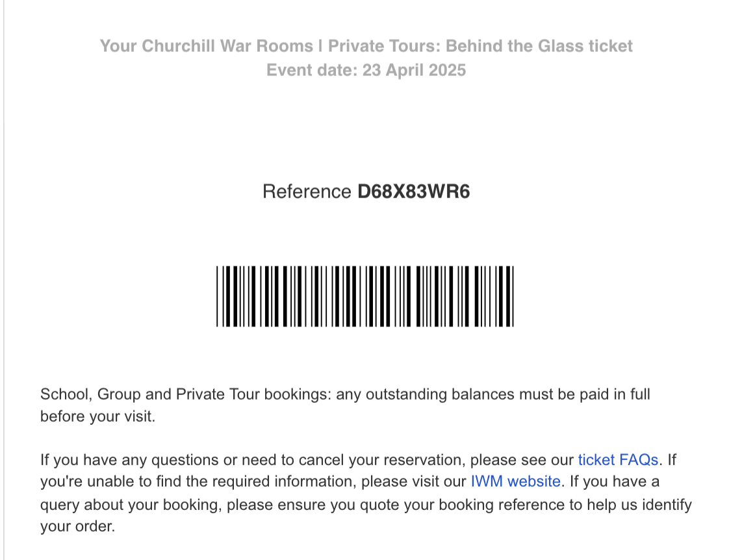Viewport: 729px width, 560px height.
Task: Click the your order text at bottom
Action: (x=77, y=526)
